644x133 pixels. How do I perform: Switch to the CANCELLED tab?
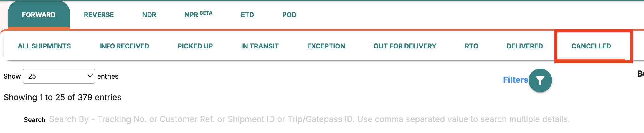click(591, 46)
